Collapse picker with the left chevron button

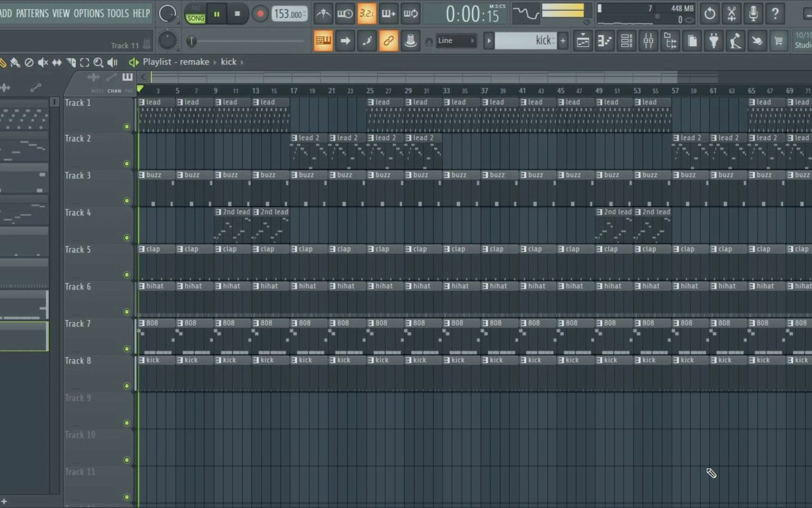coord(143,77)
